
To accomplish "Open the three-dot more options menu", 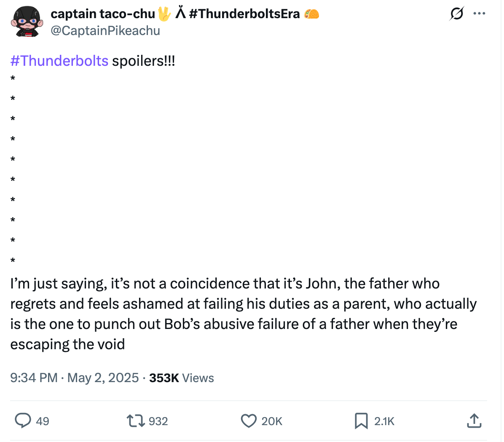I will click(479, 13).
